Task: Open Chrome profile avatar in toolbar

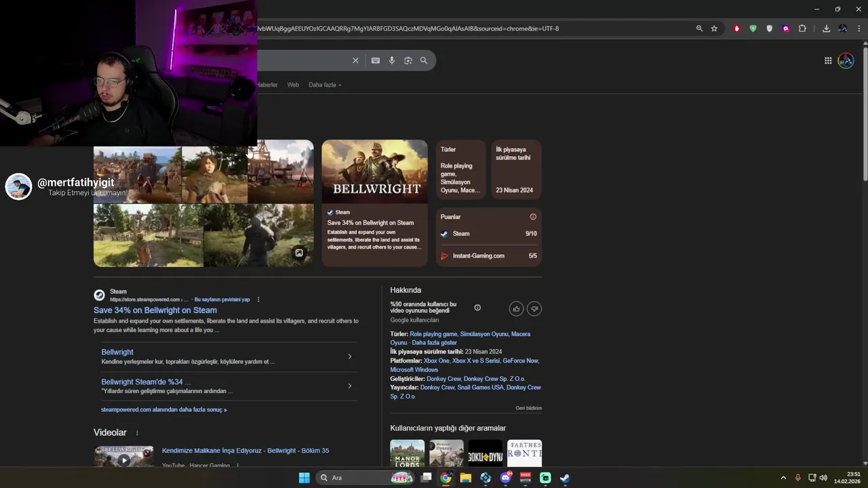Action: tap(842, 28)
